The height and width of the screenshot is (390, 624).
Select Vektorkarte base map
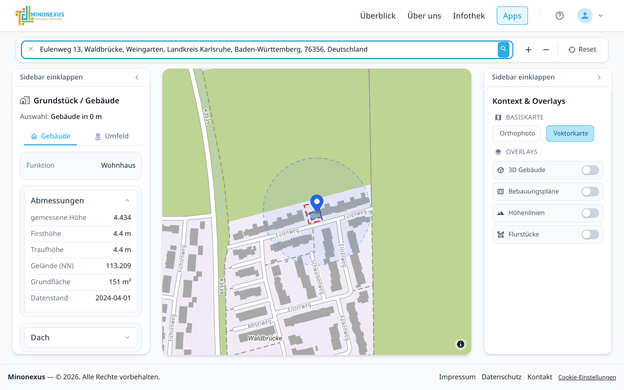(x=570, y=133)
